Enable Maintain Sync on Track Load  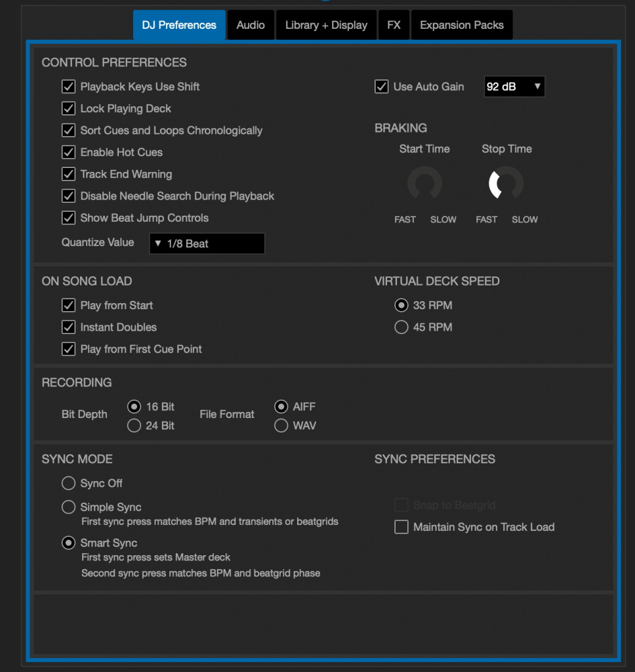(401, 527)
